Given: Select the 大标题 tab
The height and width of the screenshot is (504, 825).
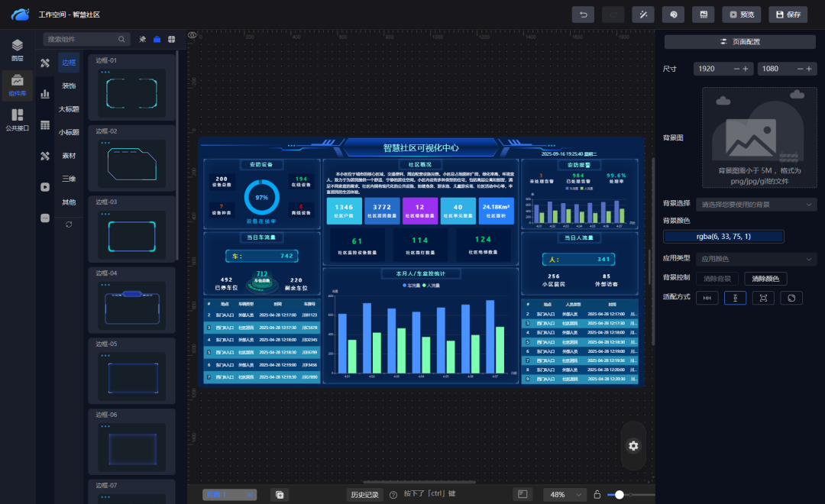Looking at the screenshot, I should tap(69, 109).
